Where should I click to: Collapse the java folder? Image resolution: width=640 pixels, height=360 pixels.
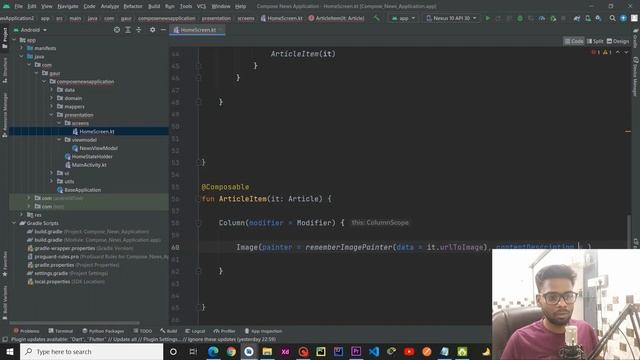click(x=22, y=56)
